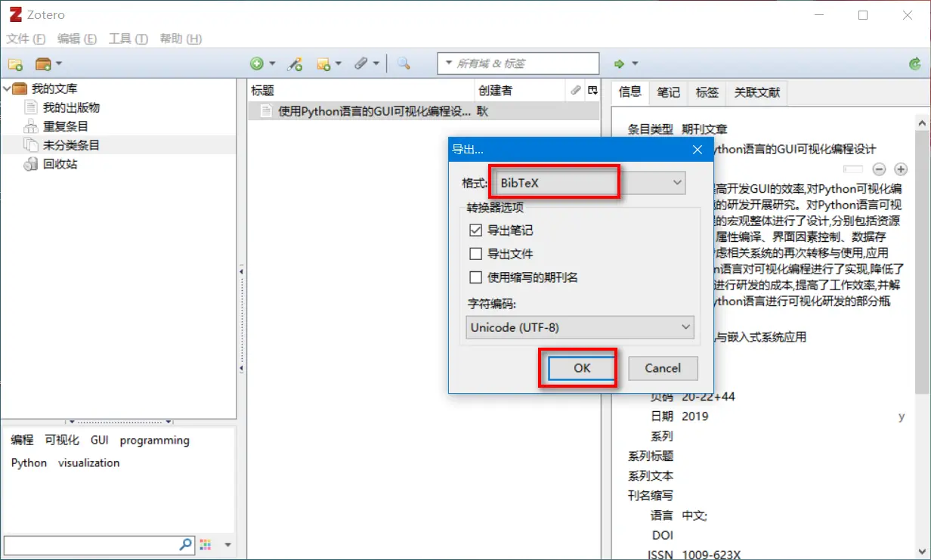
Task: Select 未分类条目 in the library tree
Action: coord(71,145)
